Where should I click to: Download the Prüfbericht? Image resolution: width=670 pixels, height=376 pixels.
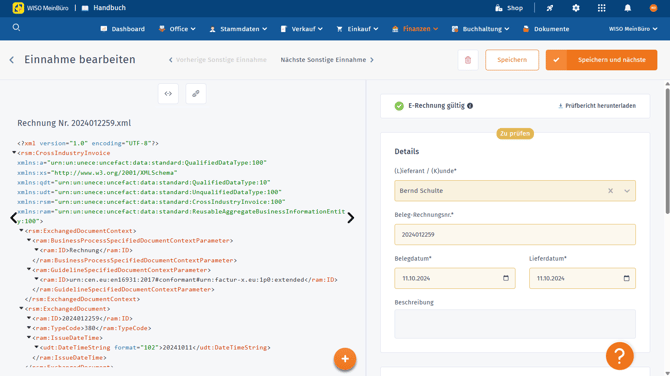tap(597, 106)
